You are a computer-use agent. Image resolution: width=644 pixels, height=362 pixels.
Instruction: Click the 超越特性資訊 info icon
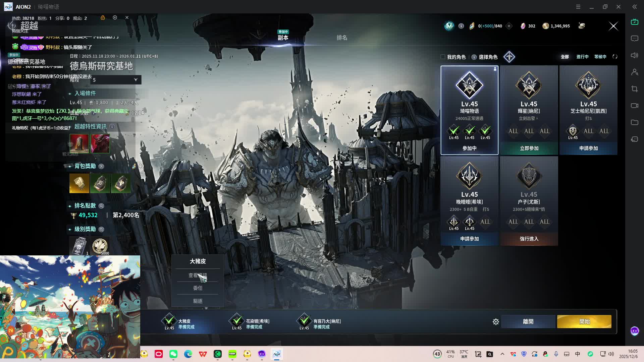point(112,126)
